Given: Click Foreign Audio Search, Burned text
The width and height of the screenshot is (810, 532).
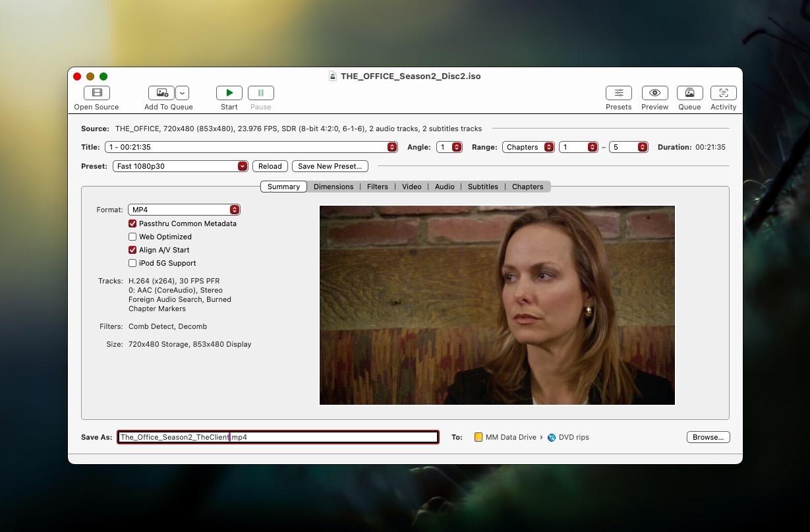Looking at the screenshot, I should [x=180, y=299].
